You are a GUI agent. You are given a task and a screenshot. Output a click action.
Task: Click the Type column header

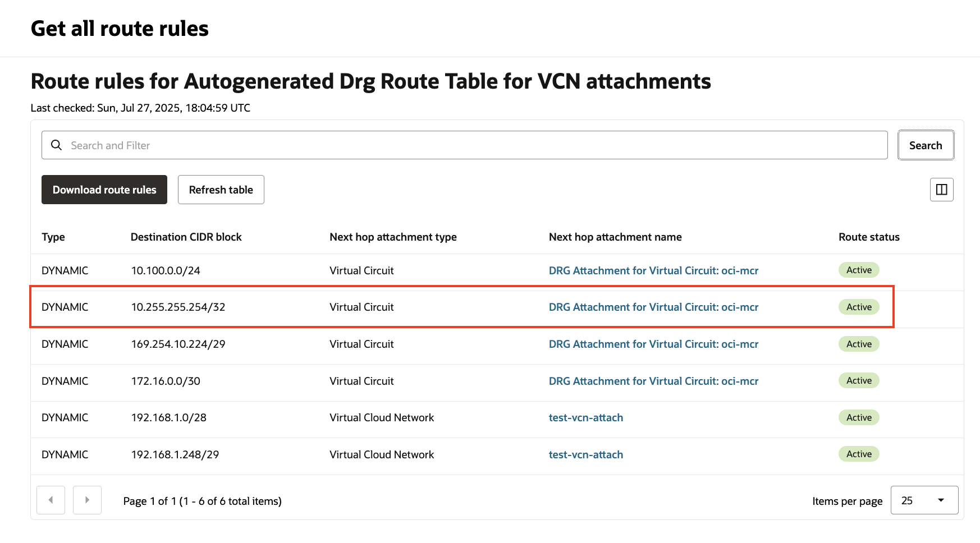(53, 237)
